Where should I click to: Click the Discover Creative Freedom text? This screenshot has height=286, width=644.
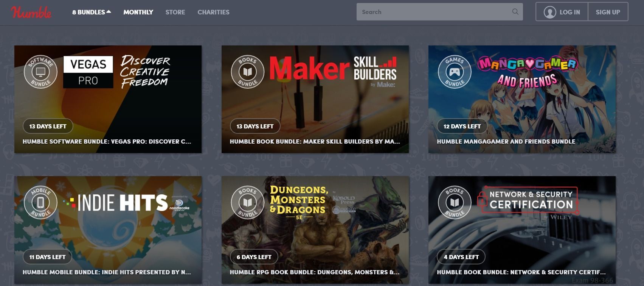[x=145, y=72]
